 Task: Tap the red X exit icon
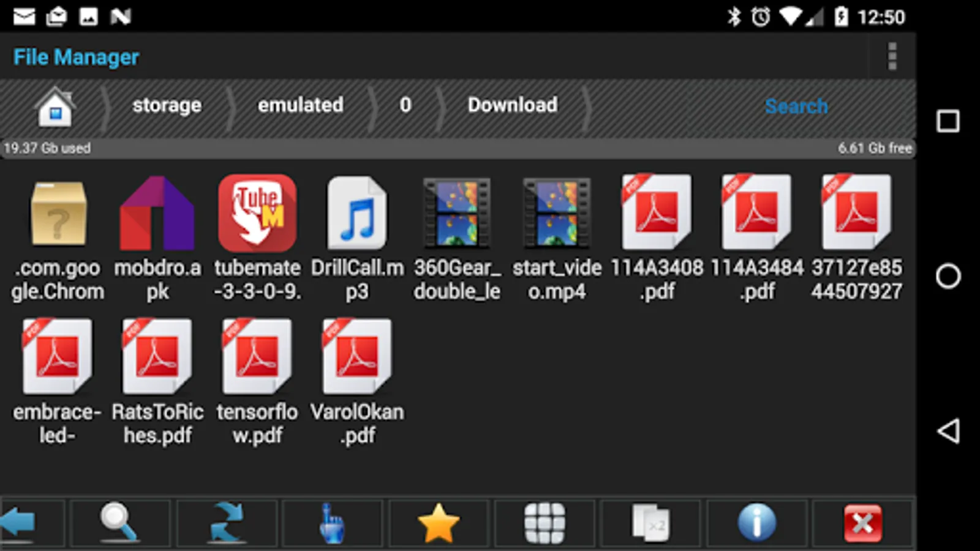pyautogui.click(x=863, y=523)
